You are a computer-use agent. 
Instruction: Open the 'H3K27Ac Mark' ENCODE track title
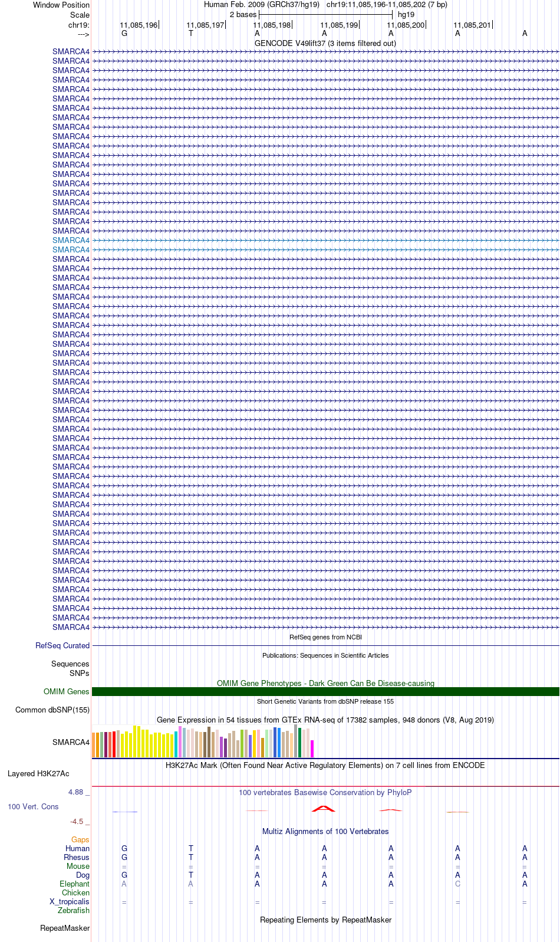(325, 766)
